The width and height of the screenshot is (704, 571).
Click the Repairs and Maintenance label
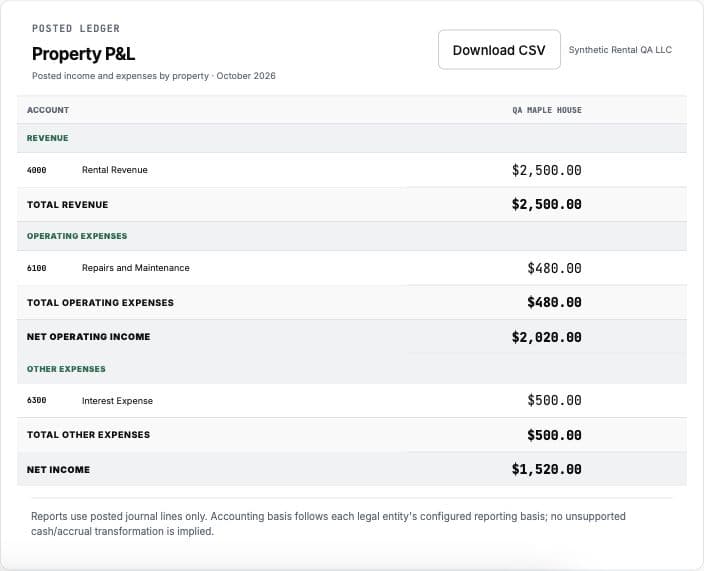(x=136, y=268)
